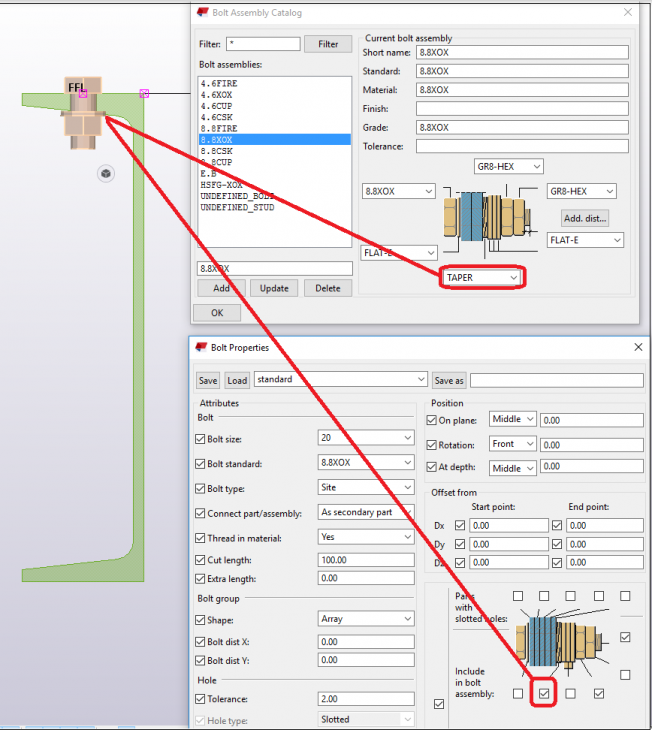Toggle the Bolt dist Y checkbox
Viewport: 652px width, 730px height.
pyautogui.click(x=200, y=660)
